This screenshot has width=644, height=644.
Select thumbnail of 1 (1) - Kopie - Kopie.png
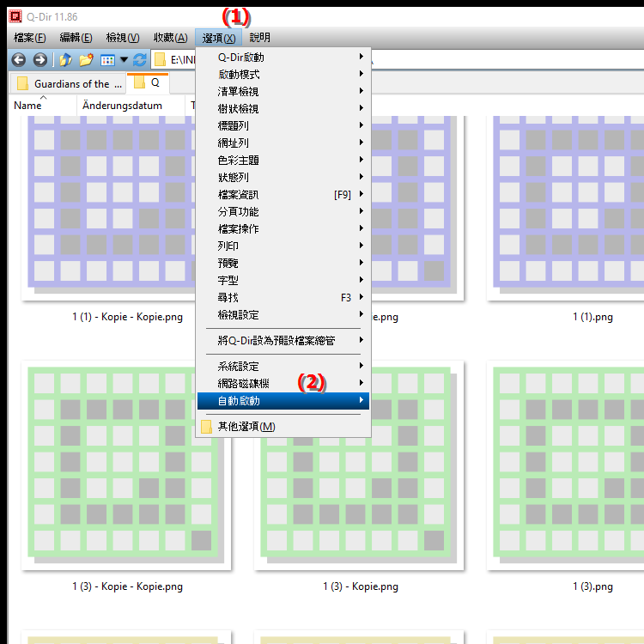click(108, 209)
